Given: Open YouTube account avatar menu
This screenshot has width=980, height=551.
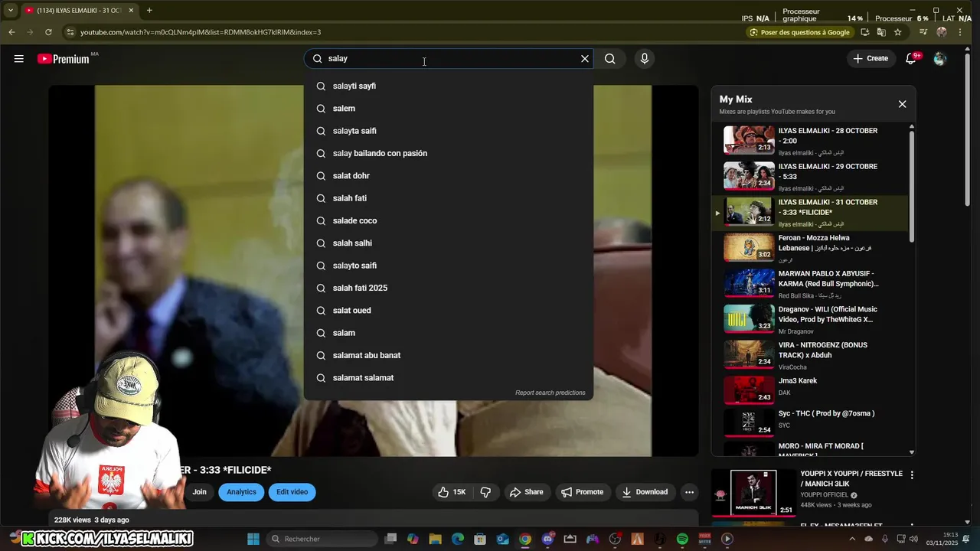Looking at the screenshot, I should click(x=940, y=59).
